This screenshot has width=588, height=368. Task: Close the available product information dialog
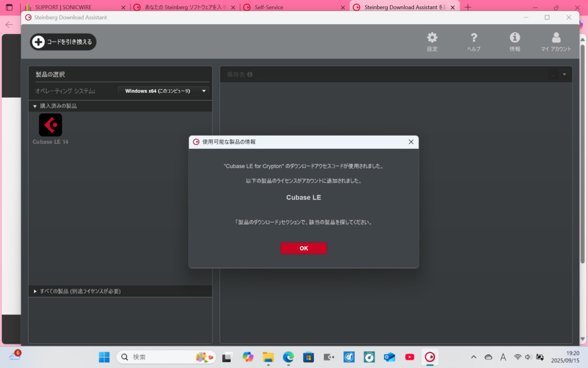pos(411,142)
